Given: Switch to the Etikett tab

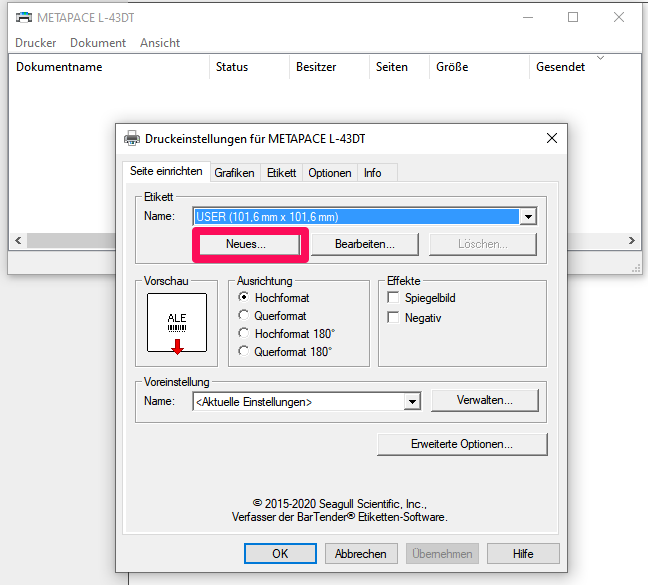Looking at the screenshot, I should (x=281, y=173).
